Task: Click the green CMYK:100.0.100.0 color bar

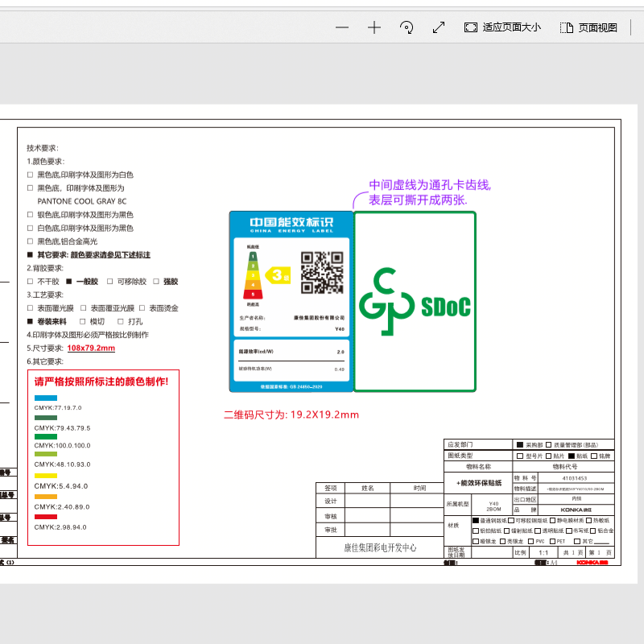Action: coord(46,436)
